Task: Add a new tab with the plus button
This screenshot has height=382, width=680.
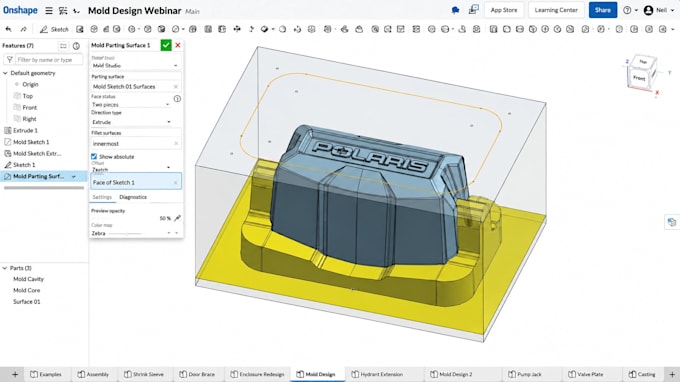Action: [x=15, y=374]
